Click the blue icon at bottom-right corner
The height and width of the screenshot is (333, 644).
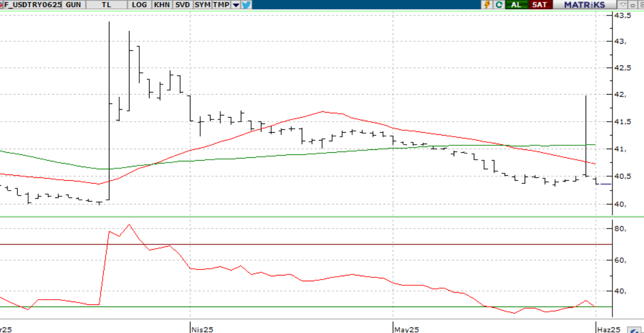coord(635,330)
